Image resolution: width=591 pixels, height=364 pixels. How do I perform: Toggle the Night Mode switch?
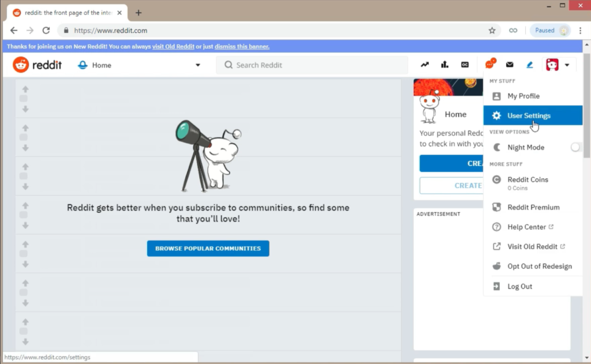pos(575,147)
